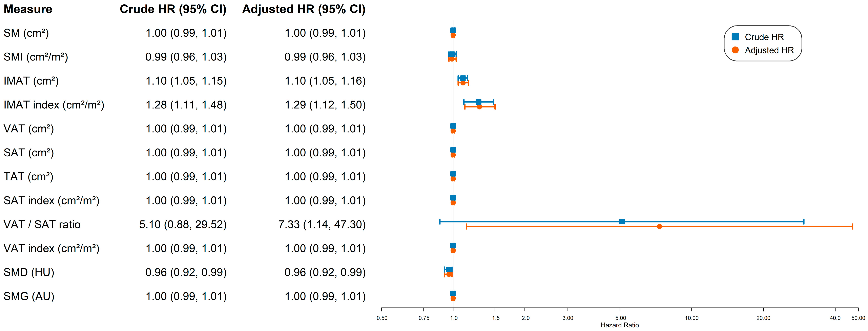The width and height of the screenshot is (868, 331).
Task: Click the 5.00 tick label on the axis
Action: (620, 318)
